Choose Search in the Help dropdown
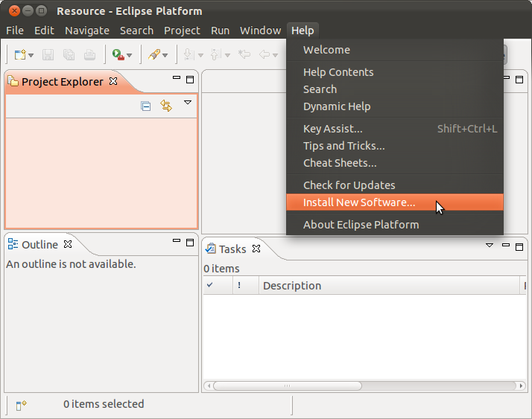 [x=395, y=89]
